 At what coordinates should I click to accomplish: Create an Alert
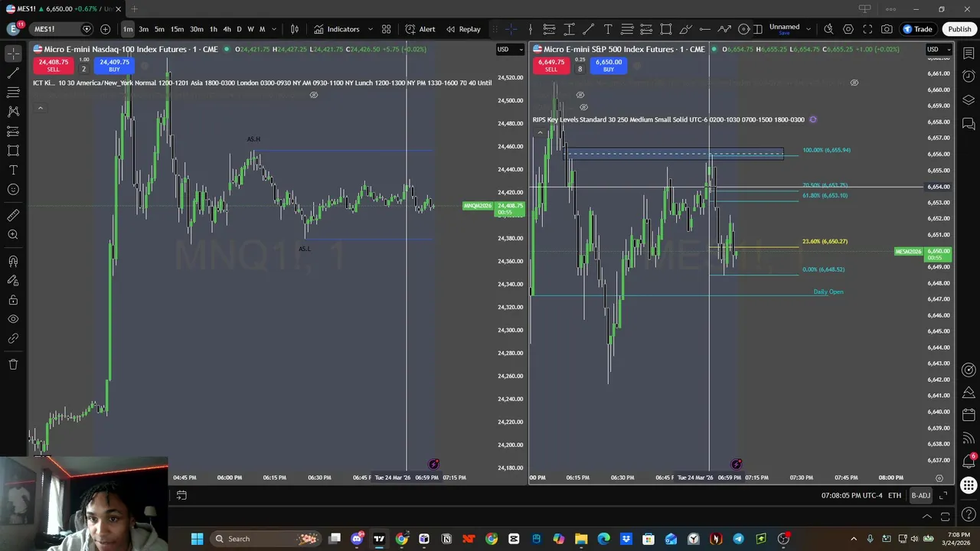420,29
